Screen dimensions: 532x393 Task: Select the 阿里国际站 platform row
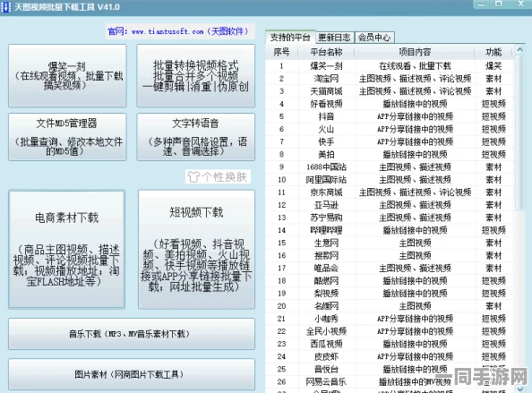click(x=390, y=180)
